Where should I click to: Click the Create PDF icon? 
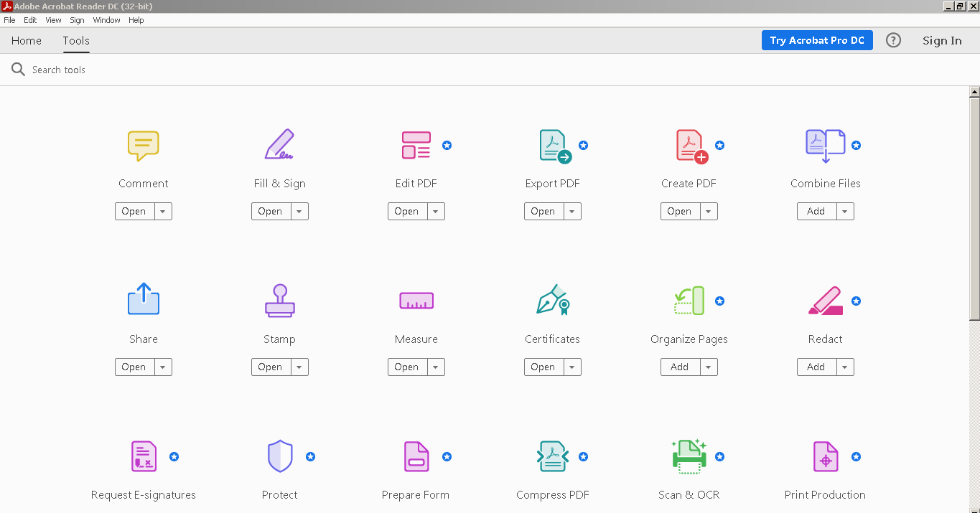point(692,146)
